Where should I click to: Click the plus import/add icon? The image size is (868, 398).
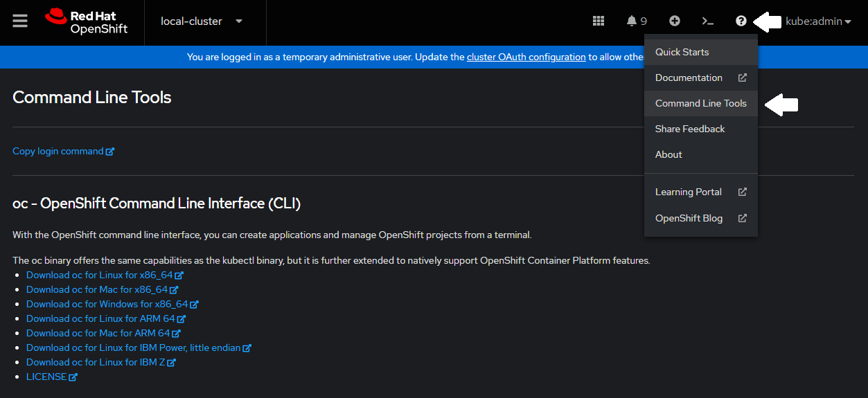coord(675,21)
